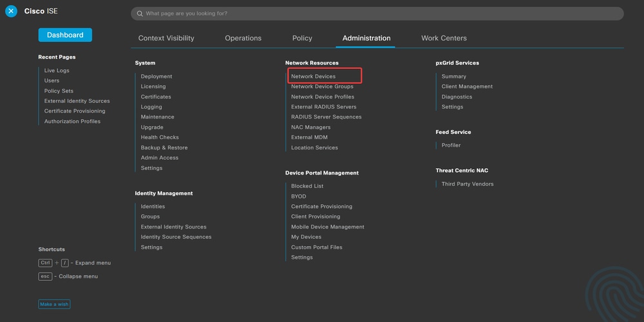Open Network Devices

coord(313,76)
